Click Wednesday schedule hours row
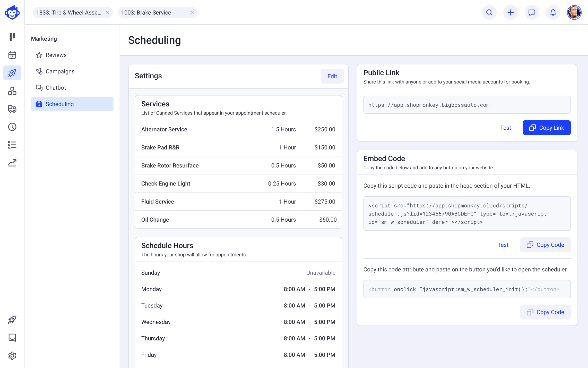 pyautogui.click(x=238, y=322)
